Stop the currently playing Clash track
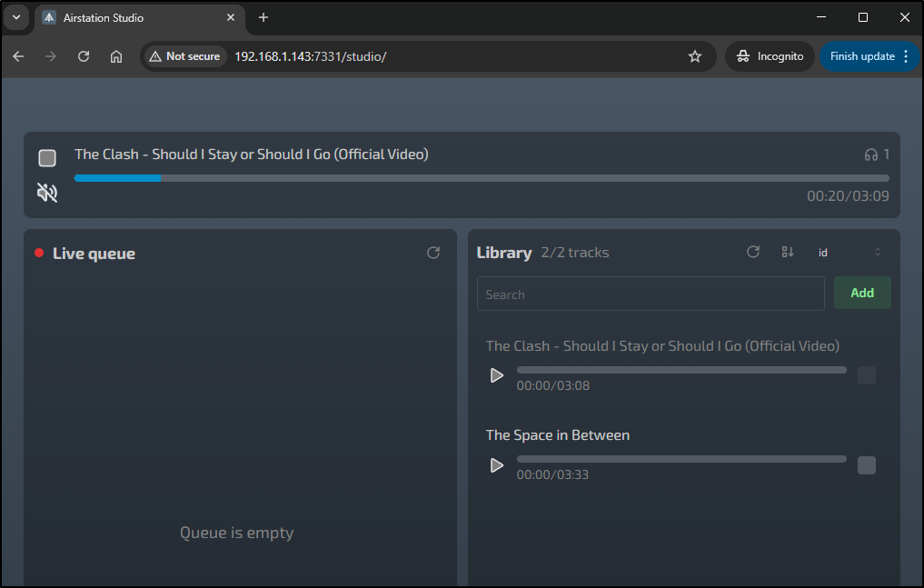 [x=47, y=158]
